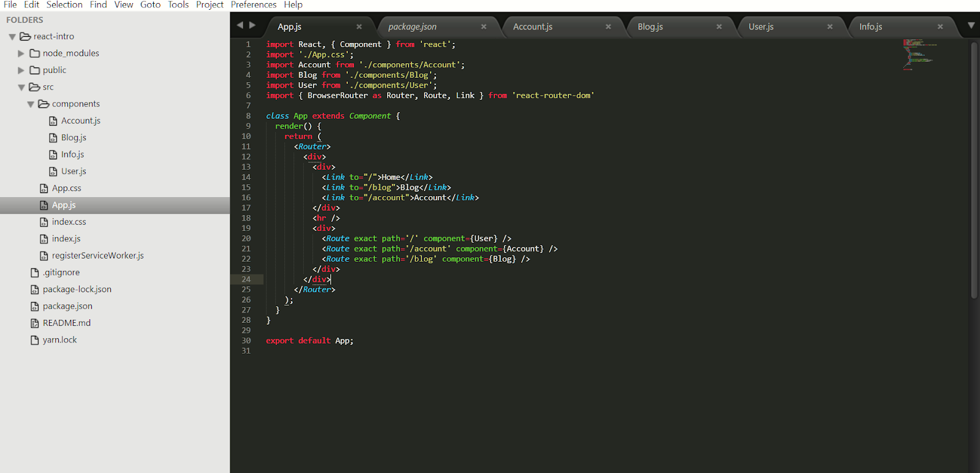Open the Preferences menu

(x=254, y=5)
